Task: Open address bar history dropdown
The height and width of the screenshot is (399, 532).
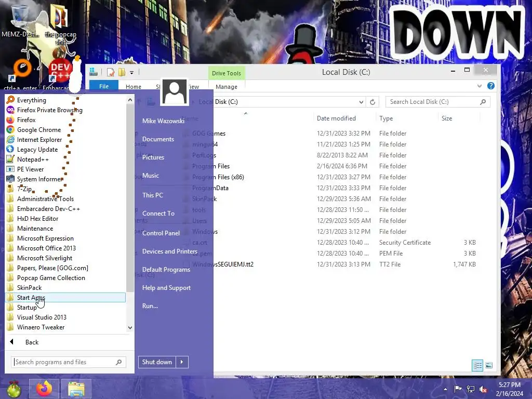Action: pyautogui.click(x=361, y=102)
